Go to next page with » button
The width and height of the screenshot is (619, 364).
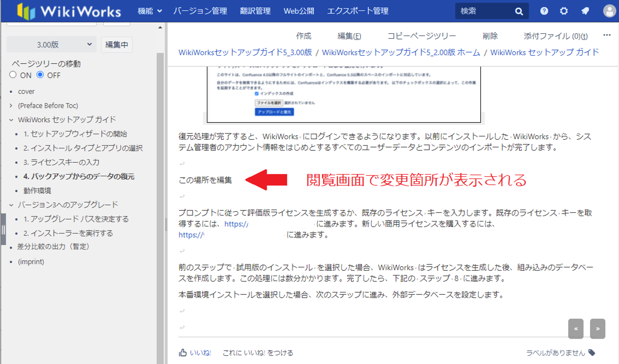(597, 329)
